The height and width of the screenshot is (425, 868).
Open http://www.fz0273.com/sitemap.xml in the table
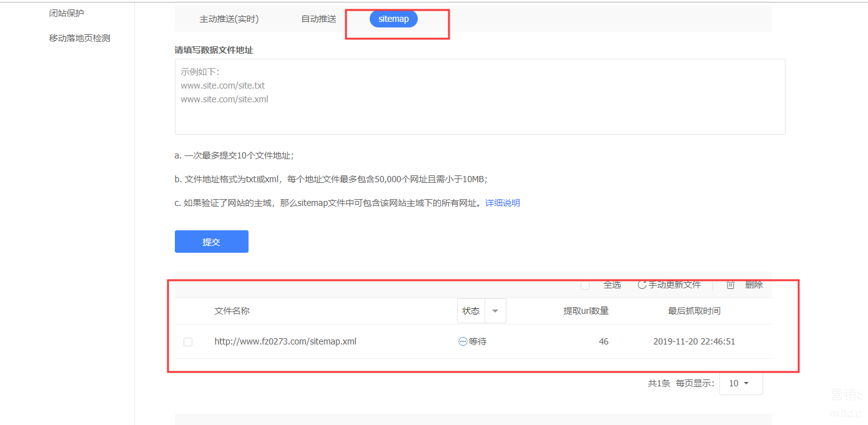(x=285, y=341)
